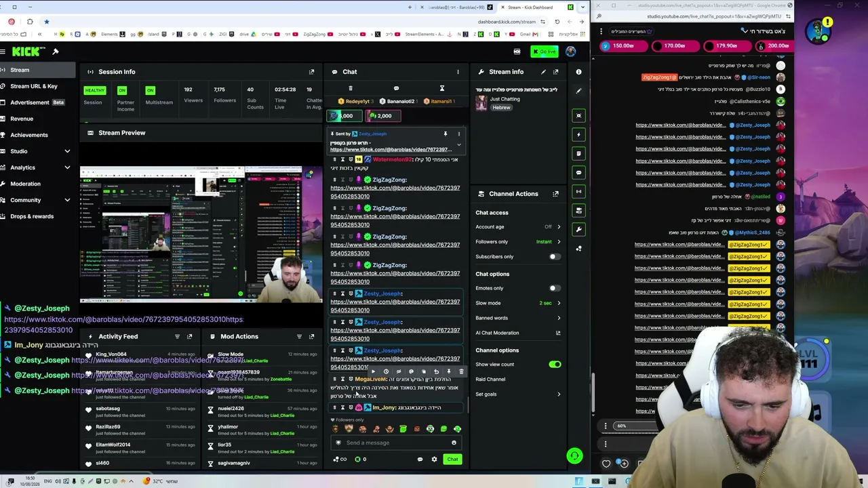Turn off Show view count switch
The image size is (868, 488).
(x=555, y=365)
